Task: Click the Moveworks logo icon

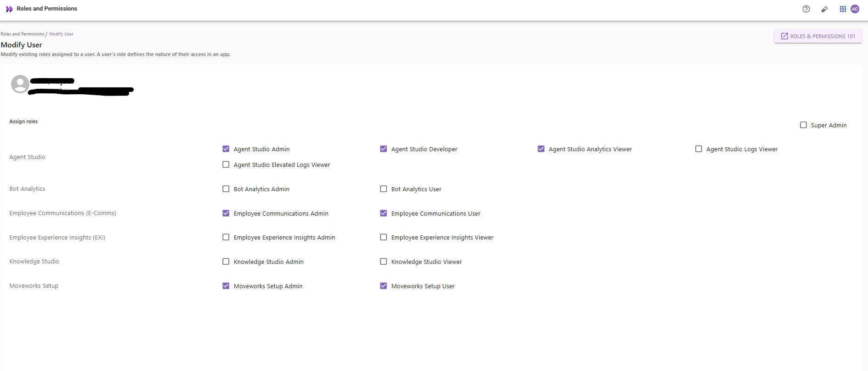Action: click(x=9, y=9)
